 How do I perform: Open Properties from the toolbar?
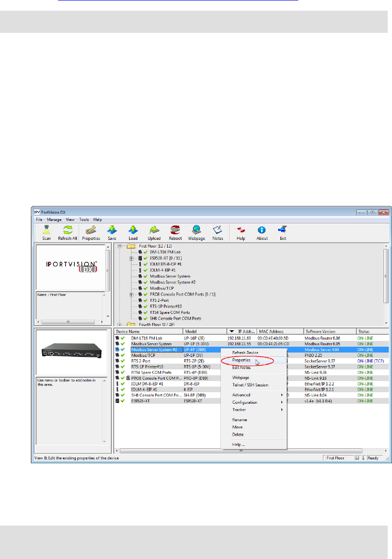click(91, 233)
